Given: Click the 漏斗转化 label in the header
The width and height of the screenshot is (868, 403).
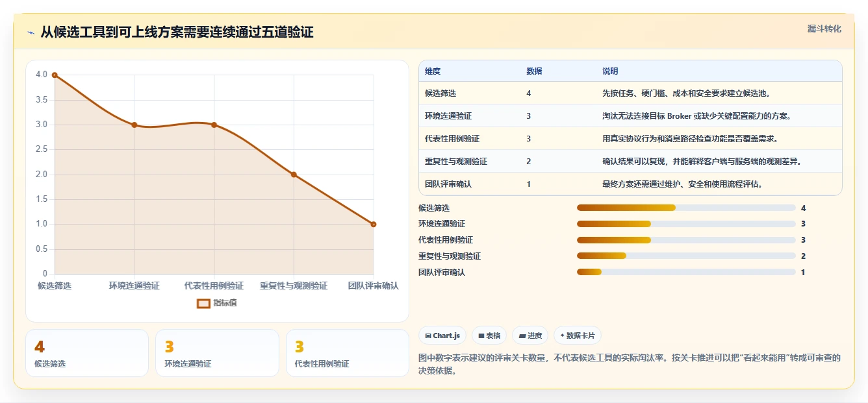Looking at the screenshot, I should tap(824, 29).
